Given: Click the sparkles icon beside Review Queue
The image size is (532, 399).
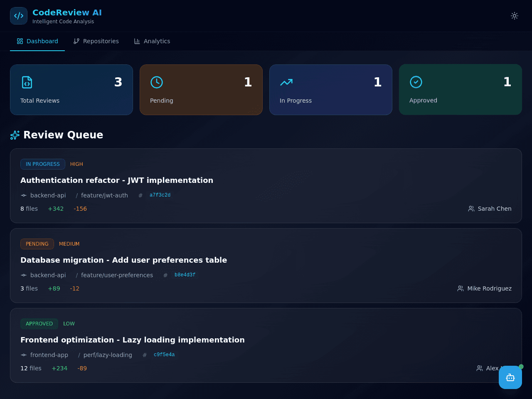Looking at the screenshot, I should [15, 135].
